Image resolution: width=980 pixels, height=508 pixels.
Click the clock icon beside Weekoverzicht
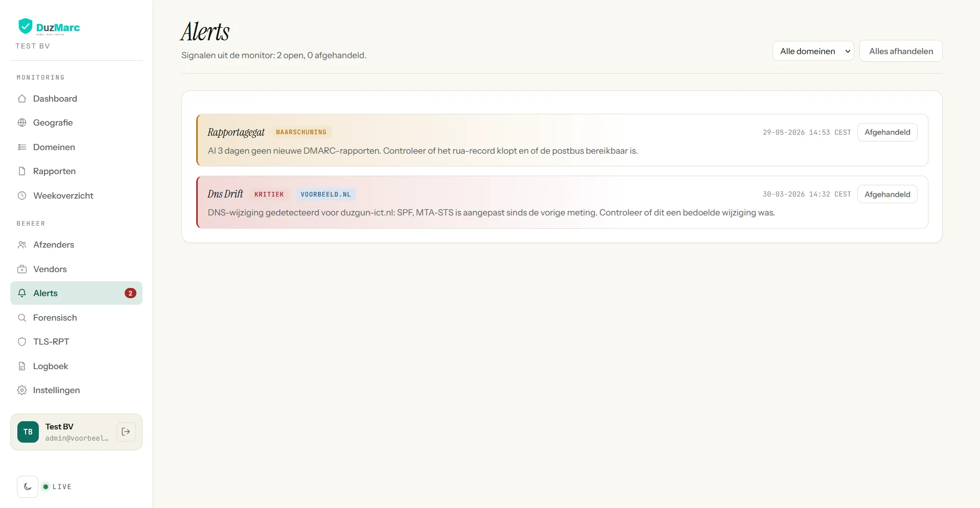pos(22,196)
